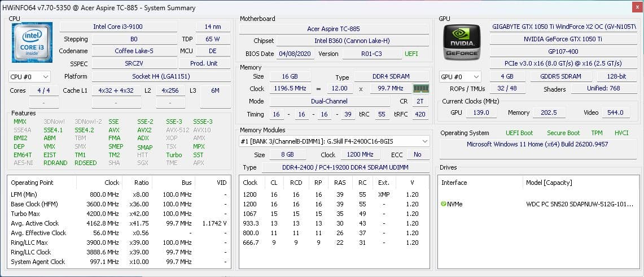Click the 2T command rate field
This screenshot has width=644, height=277.
click(x=420, y=101)
